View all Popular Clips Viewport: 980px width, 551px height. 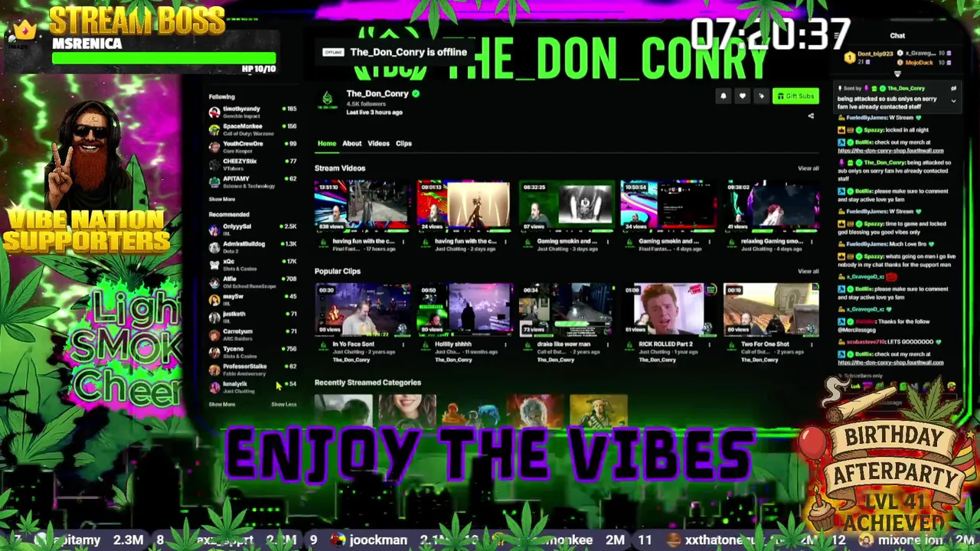click(808, 272)
